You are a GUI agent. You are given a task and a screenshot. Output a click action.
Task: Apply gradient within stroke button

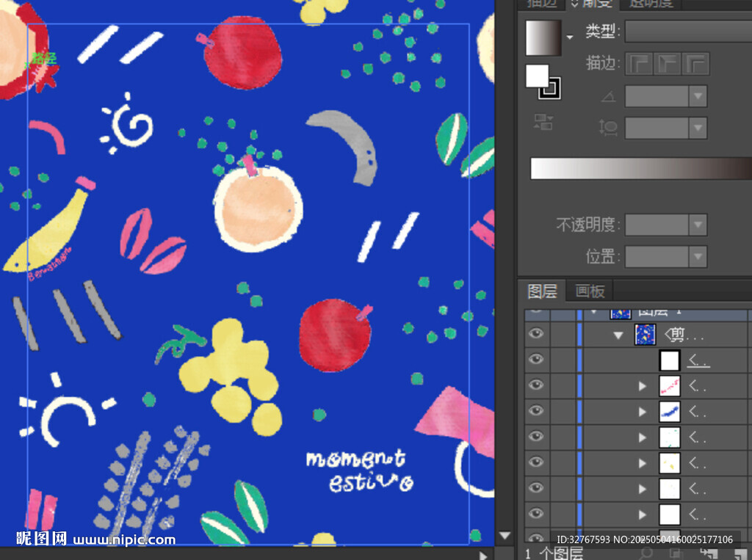(x=639, y=64)
